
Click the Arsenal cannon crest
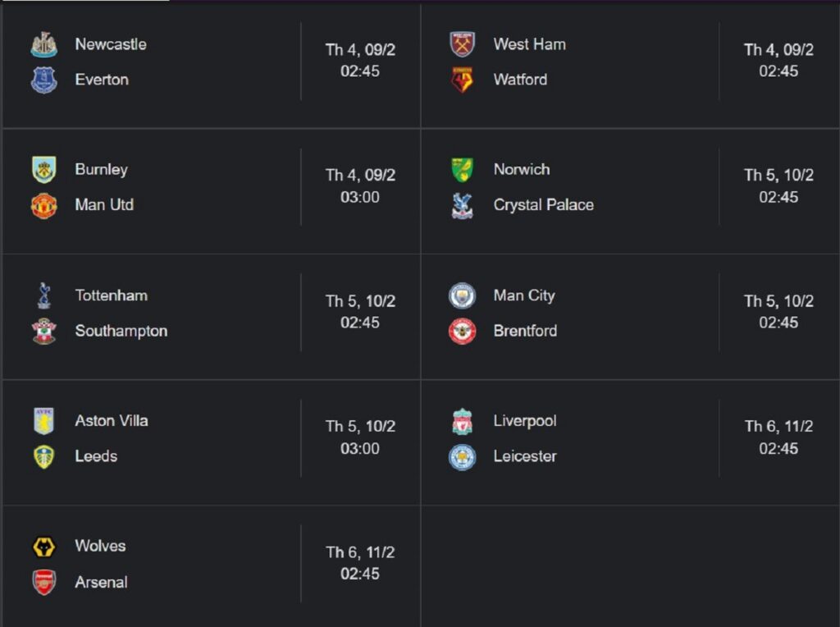point(44,583)
